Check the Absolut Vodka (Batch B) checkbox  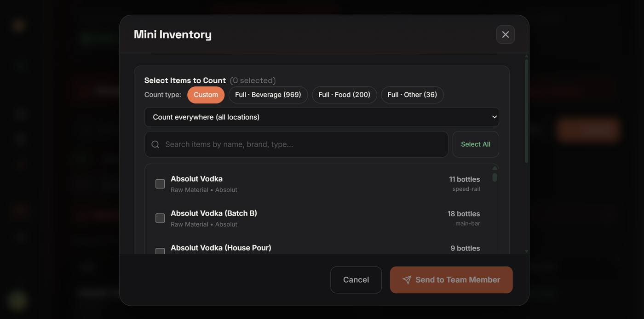pos(160,218)
